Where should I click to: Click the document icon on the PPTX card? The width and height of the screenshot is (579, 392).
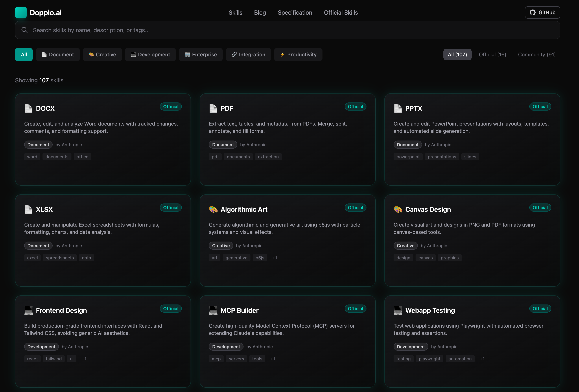coord(398,108)
